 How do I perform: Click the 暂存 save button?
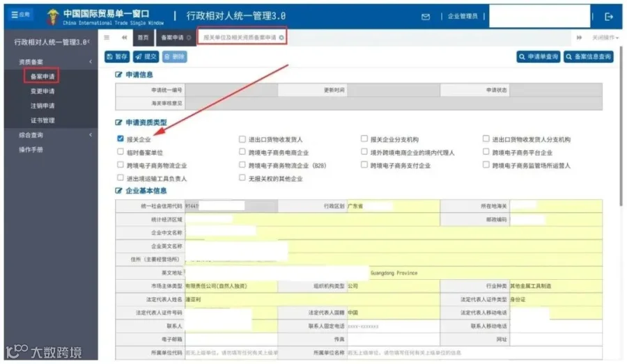pyautogui.click(x=117, y=57)
